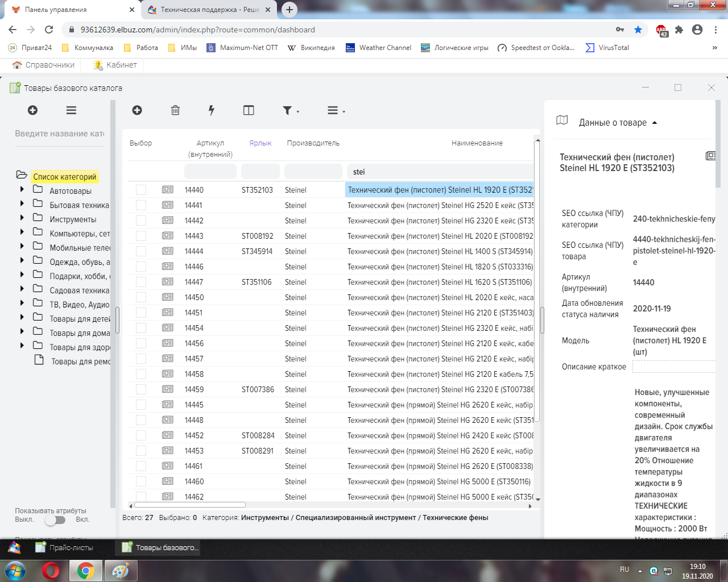Viewport: 728px width, 582px height.
Task: Add a new category with the plus icon above the category tree
Action: coord(32,110)
